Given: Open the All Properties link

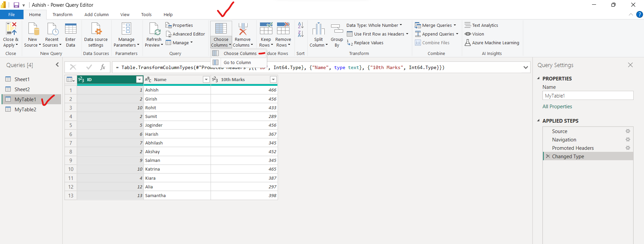Looking at the screenshot, I should pyautogui.click(x=557, y=107).
